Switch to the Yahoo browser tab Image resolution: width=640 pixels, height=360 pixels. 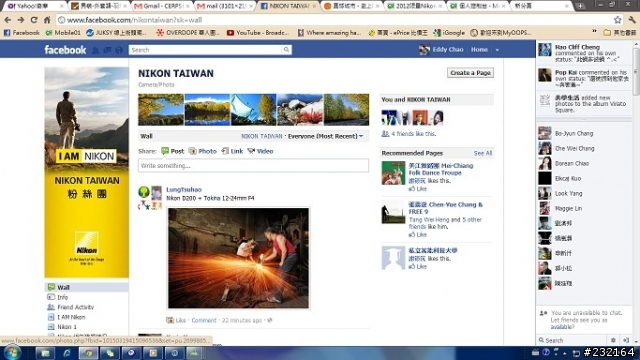[x=36, y=6]
